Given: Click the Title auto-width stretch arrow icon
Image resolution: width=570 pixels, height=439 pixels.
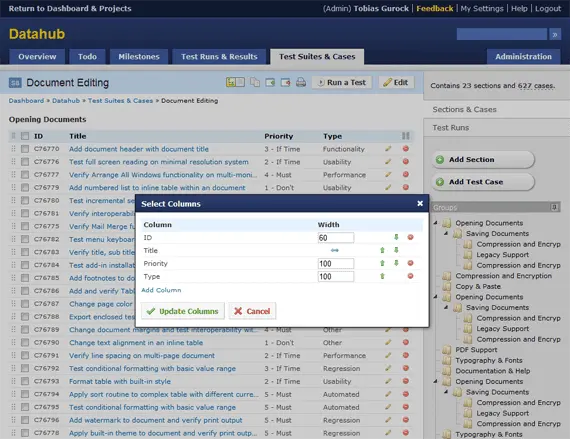Looking at the screenshot, I should (x=335, y=250).
